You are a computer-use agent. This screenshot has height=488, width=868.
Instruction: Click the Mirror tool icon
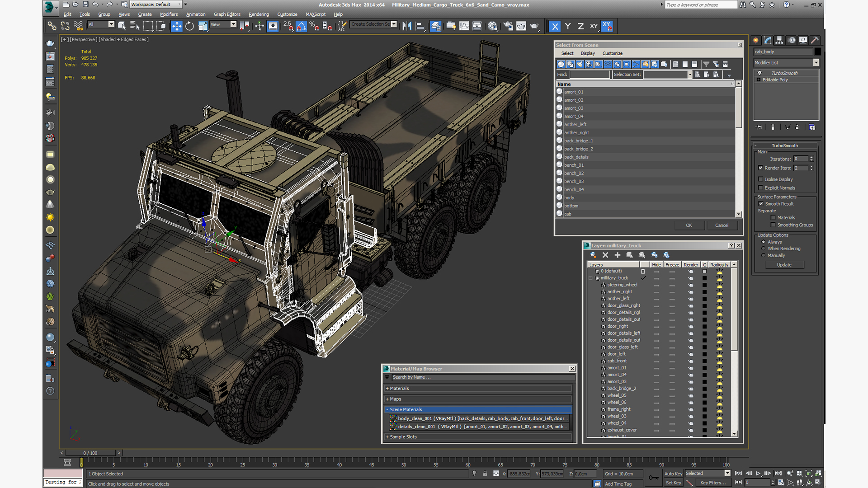coord(407,26)
